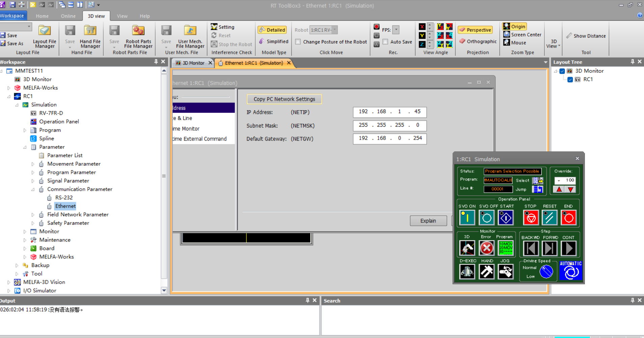Image resolution: width=644 pixels, height=338 pixels.
Task: Set zoom type to Mouse
Action: coord(515,43)
